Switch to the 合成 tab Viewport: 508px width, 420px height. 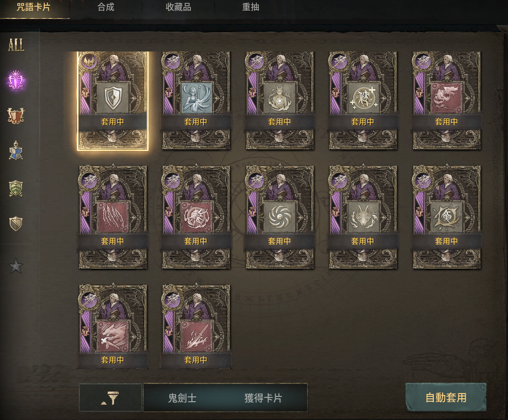(x=106, y=7)
